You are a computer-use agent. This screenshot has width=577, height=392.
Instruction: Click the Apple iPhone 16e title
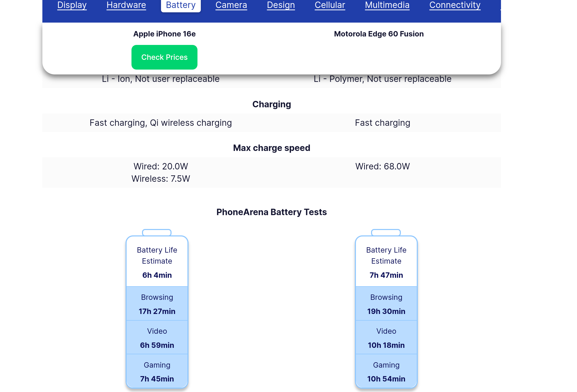(164, 34)
